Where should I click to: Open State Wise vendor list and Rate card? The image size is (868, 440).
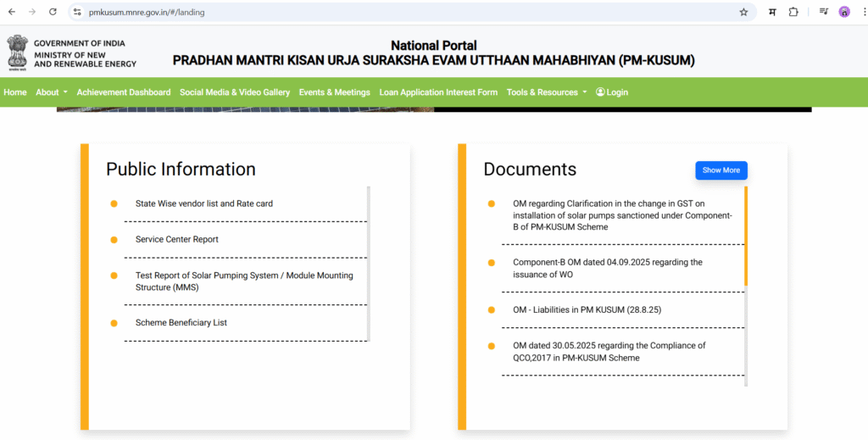click(x=204, y=203)
